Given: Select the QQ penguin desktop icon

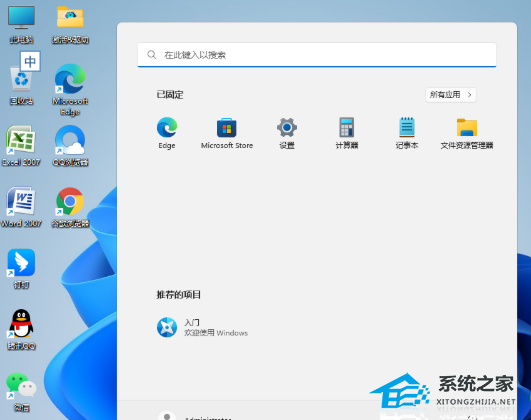Looking at the screenshot, I should 21,329.
